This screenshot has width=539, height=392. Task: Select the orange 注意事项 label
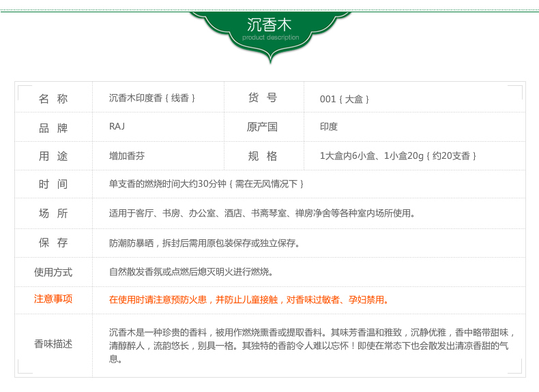click(53, 299)
